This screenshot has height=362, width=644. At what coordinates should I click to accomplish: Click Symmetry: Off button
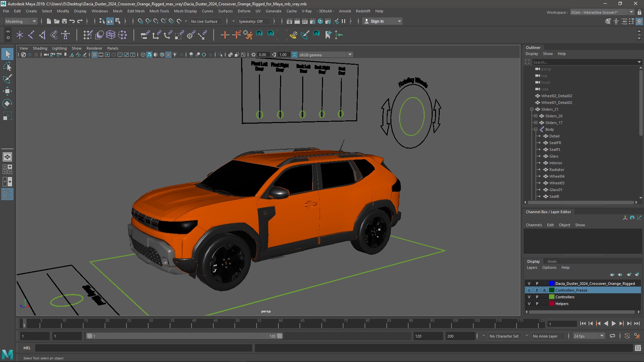(x=254, y=21)
